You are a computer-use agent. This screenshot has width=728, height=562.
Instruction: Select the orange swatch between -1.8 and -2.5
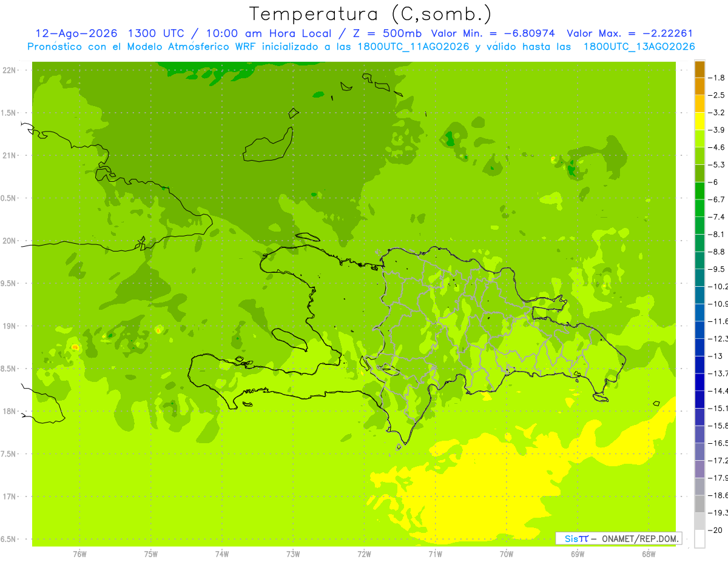(x=699, y=86)
